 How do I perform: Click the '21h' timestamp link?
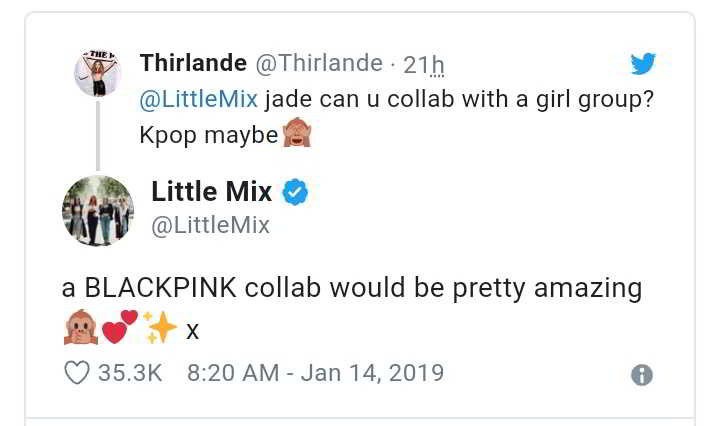(423, 64)
